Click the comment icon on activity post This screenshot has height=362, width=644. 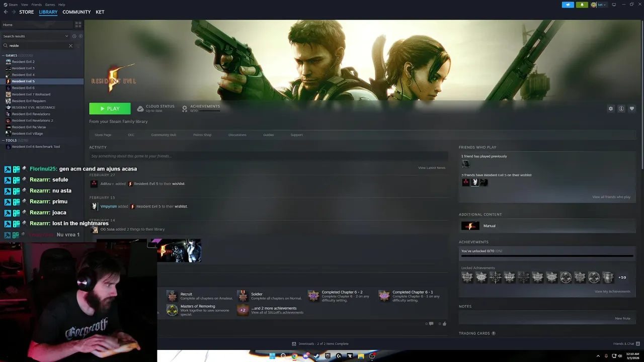(431, 324)
